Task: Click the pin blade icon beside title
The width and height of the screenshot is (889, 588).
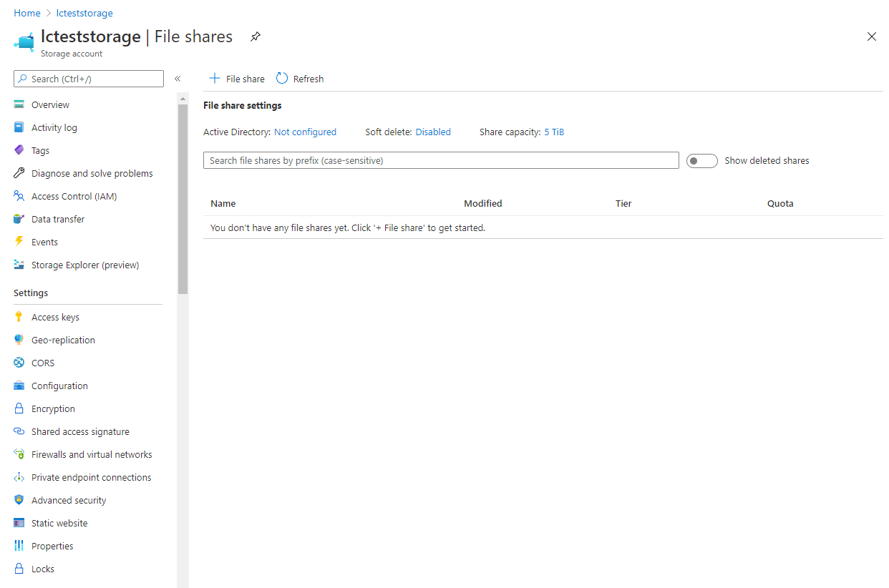Action: 256,37
